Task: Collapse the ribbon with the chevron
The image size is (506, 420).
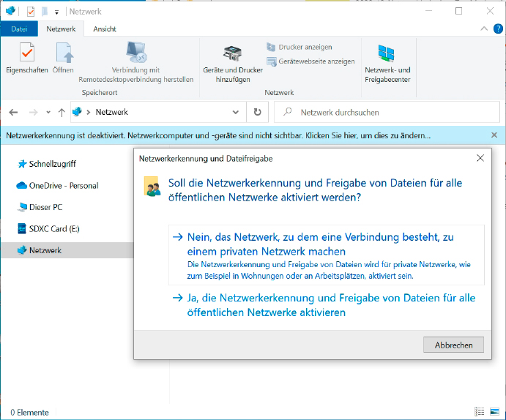Action: point(484,29)
